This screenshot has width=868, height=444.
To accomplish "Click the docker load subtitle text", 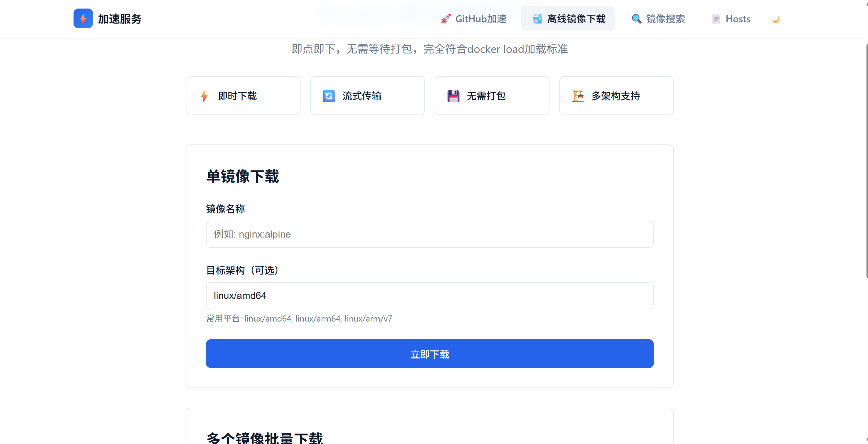I will point(430,49).
